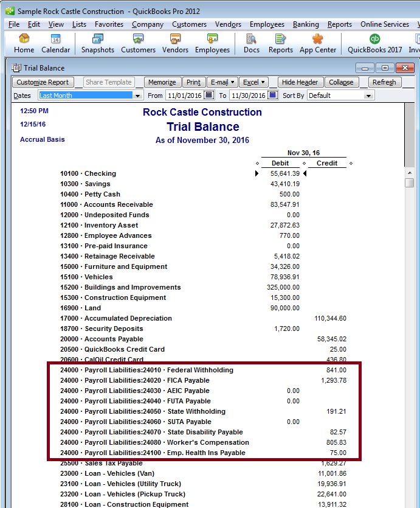Select the 16900 · Land row
This screenshot has width=420, height=508.
point(203,308)
